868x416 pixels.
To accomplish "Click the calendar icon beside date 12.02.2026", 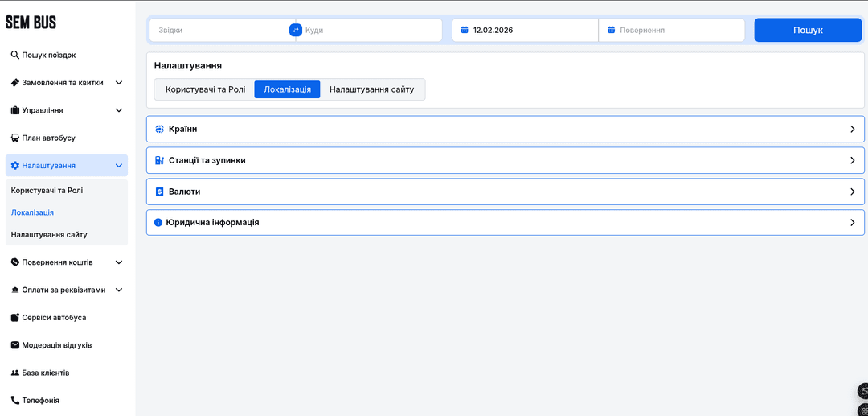I will [x=465, y=30].
